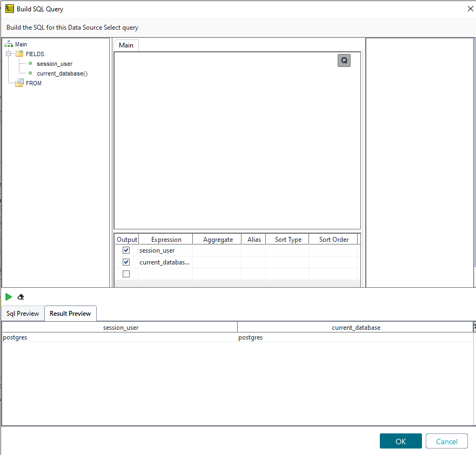Select the Main tab above the canvas
Viewport: 476px width, 455px height.
(126, 45)
